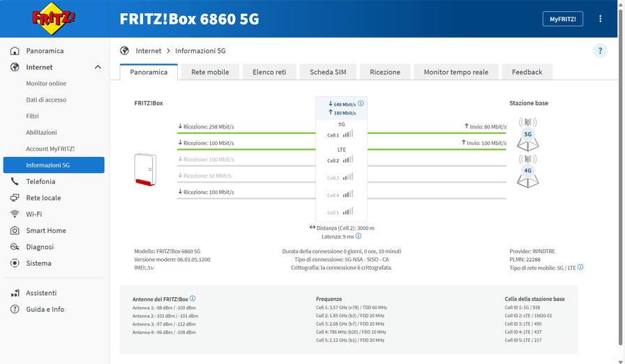The width and height of the screenshot is (625, 364).
Task: Open the Feedback tab
Action: pyautogui.click(x=527, y=72)
